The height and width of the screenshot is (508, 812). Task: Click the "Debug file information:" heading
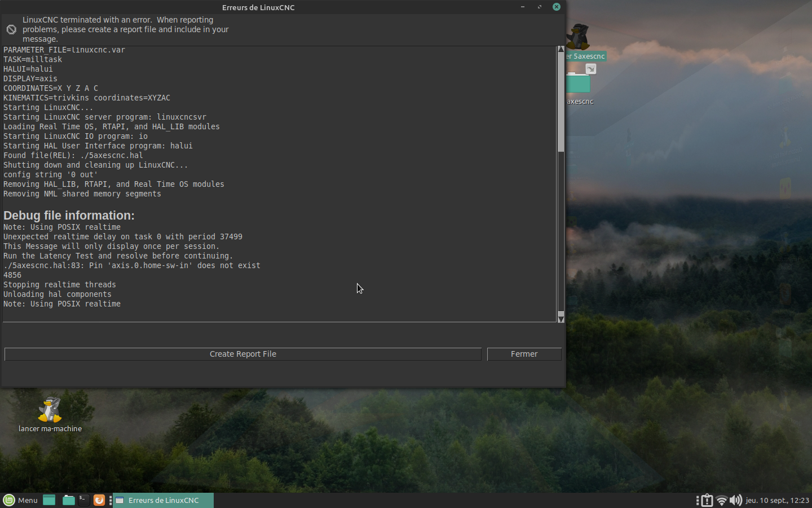(x=69, y=215)
